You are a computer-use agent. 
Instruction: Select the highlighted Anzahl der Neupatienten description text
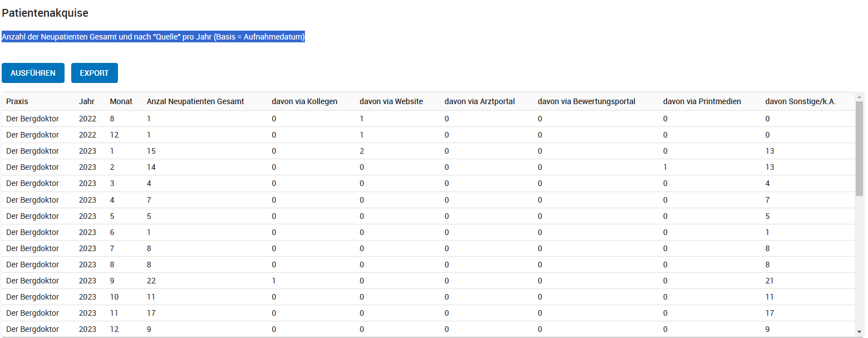point(154,37)
